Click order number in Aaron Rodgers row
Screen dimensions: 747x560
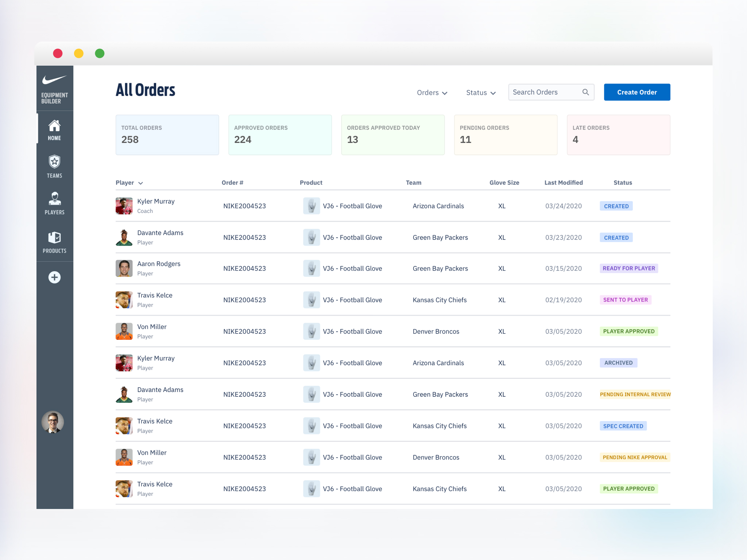[244, 268]
